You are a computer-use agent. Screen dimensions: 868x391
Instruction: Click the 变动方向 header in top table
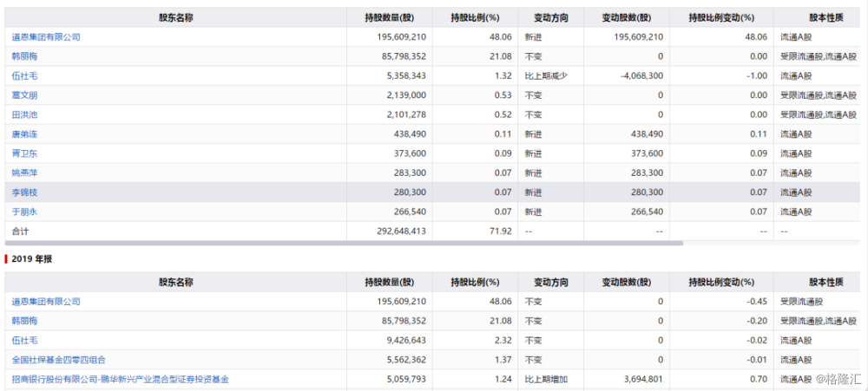point(550,17)
